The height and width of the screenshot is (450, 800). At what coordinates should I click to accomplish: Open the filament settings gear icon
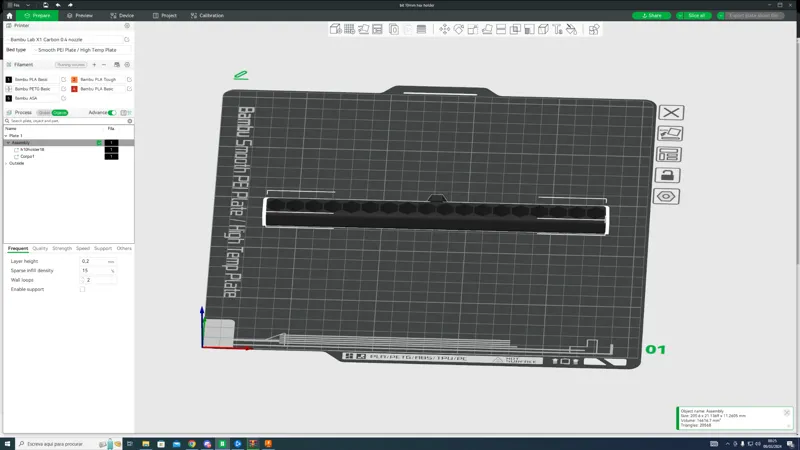click(127, 65)
